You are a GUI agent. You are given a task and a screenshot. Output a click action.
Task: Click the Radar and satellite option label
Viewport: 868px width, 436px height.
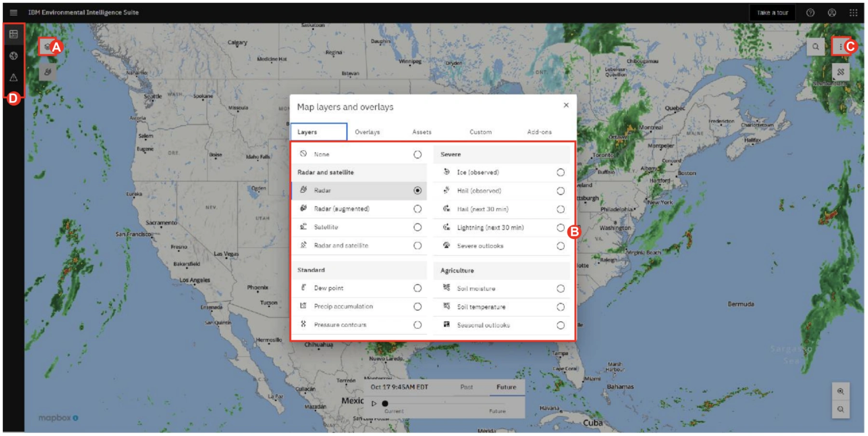tap(341, 246)
